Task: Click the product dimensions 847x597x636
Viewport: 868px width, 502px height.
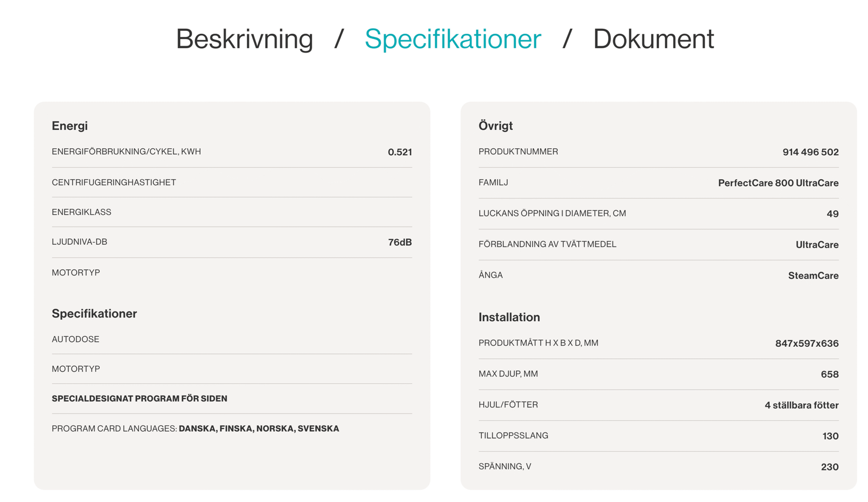Action: (806, 344)
